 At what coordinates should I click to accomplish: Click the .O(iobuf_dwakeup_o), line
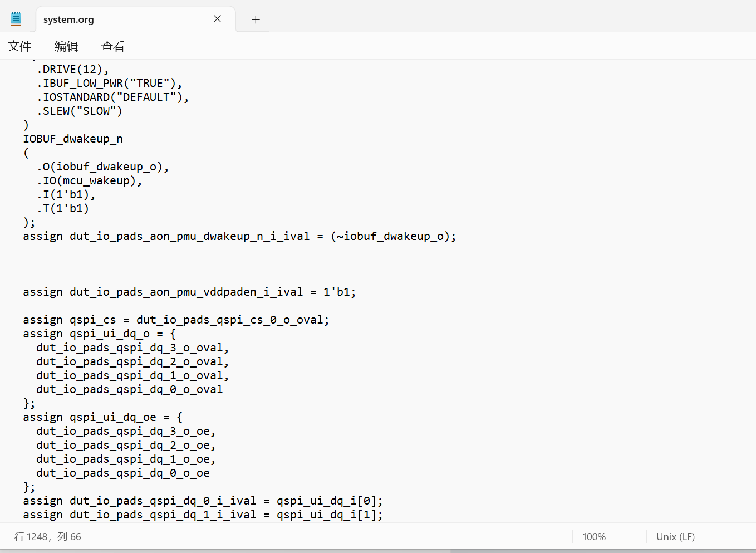point(103,167)
